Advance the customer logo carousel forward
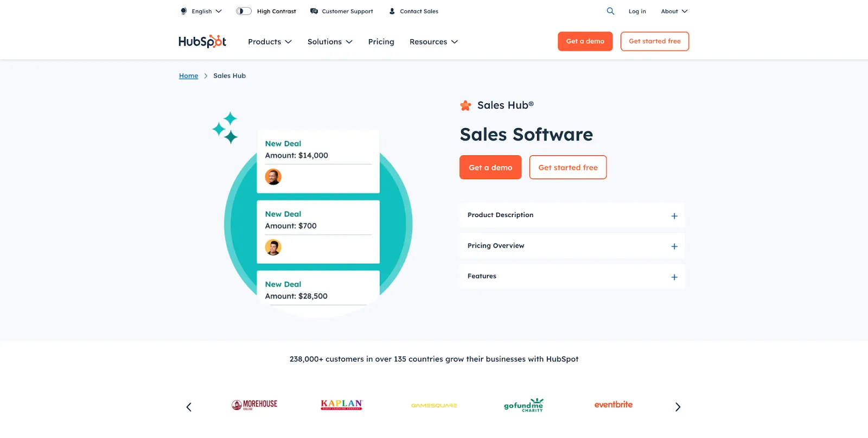 (677, 407)
